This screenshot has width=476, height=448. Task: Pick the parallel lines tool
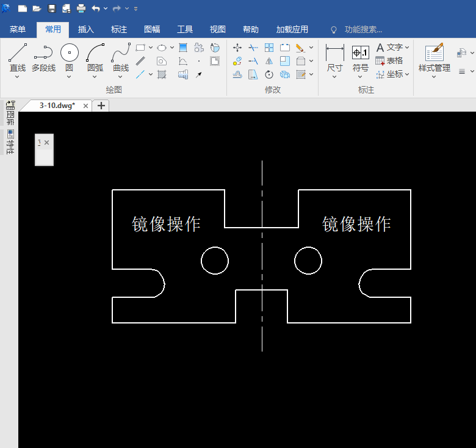[140, 61]
